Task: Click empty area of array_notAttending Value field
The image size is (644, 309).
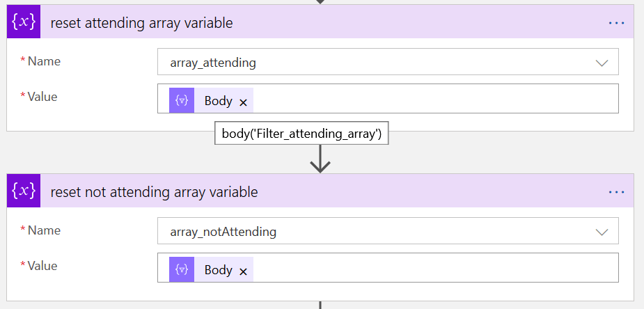Action: 432,269
